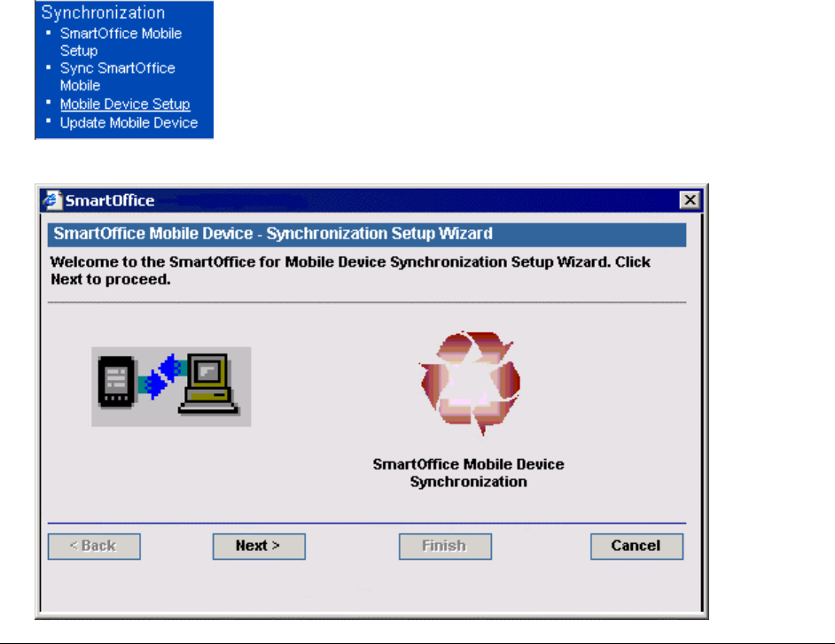
Task: Click the Synchronization menu heading
Action: (103, 12)
